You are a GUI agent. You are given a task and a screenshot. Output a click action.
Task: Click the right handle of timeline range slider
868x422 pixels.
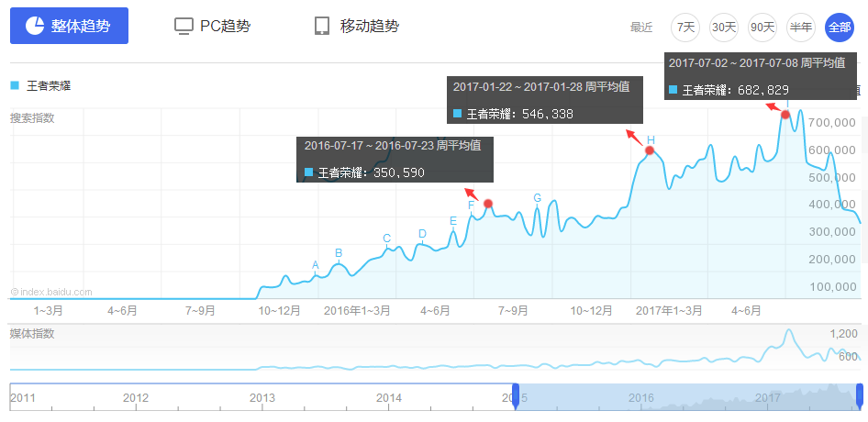(860, 396)
